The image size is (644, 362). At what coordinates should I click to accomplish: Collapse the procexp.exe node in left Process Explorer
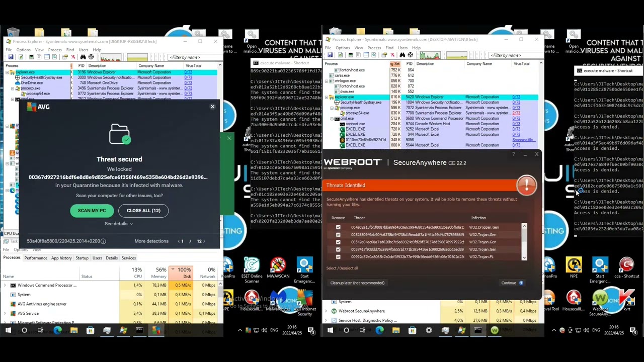coord(13,88)
